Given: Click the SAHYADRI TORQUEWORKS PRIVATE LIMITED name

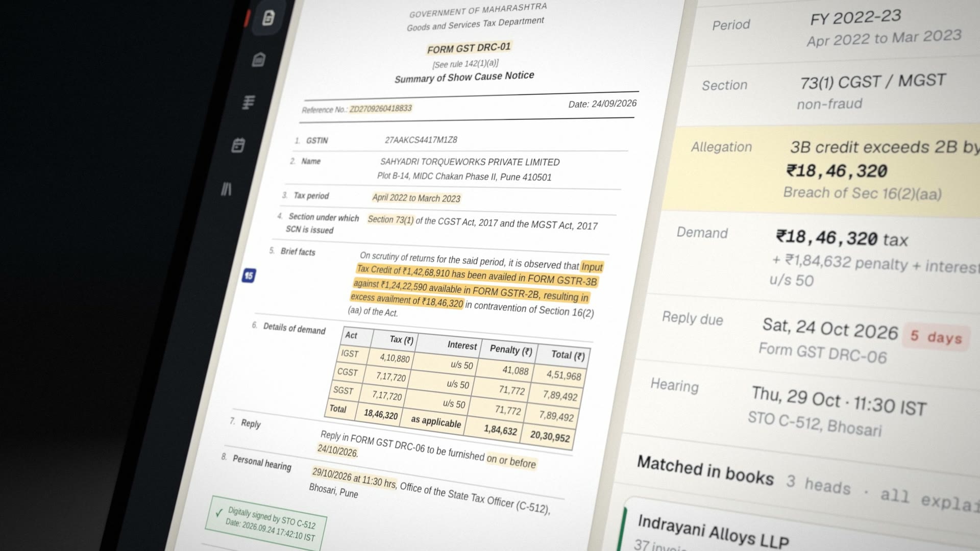Looking at the screenshot, I should [470, 162].
